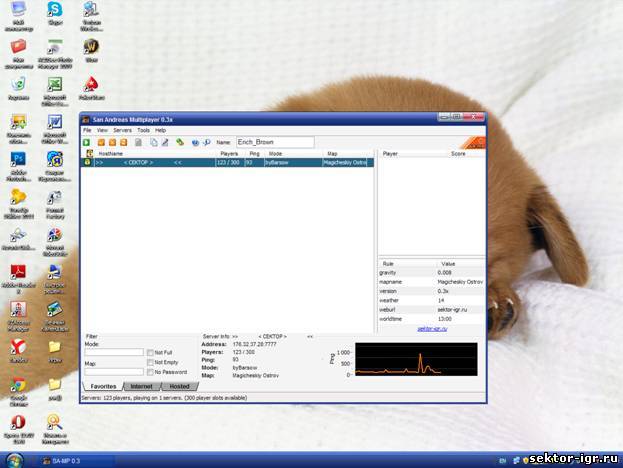
Task: Open the My Computer icon on the desktop
Action: tap(18, 16)
